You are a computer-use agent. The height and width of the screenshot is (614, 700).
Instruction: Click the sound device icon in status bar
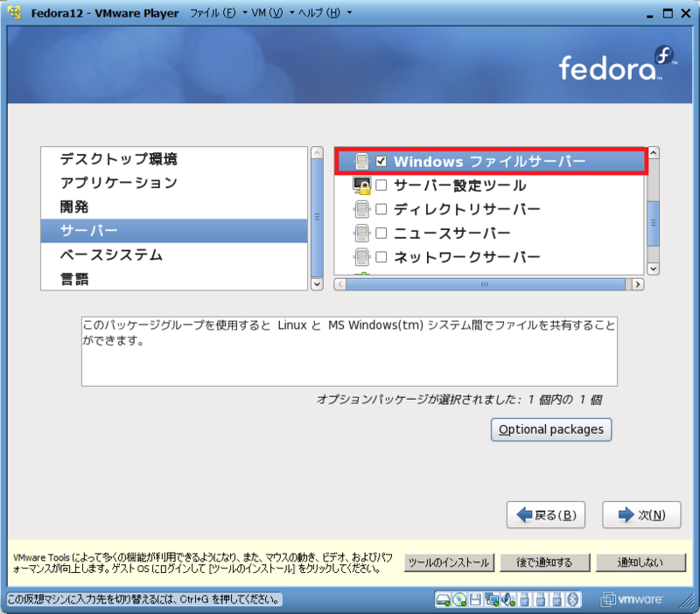(x=507, y=600)
